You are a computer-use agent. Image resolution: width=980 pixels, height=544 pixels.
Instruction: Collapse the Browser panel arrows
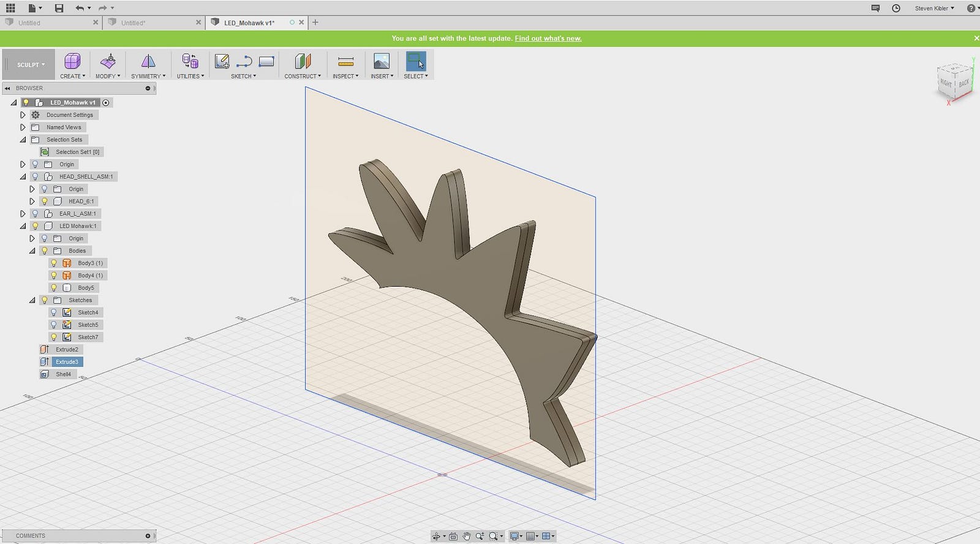8,88
